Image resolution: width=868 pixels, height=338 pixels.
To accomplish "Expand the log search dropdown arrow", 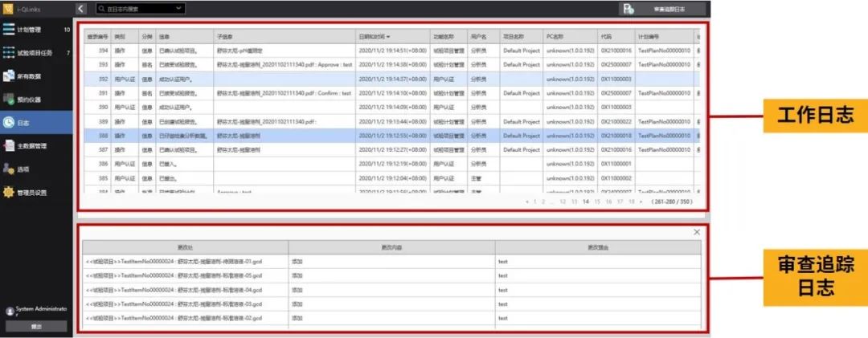I will point(178,9).
